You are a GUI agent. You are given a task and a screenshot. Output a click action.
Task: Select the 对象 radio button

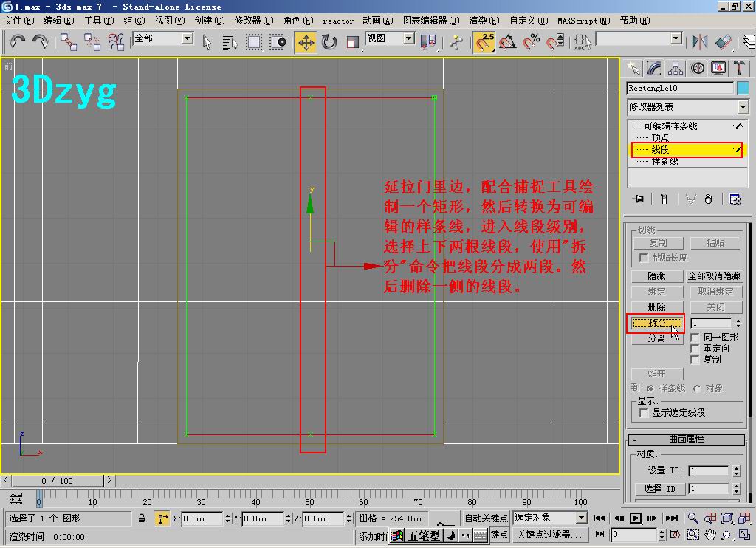click(x=696, y=388)
